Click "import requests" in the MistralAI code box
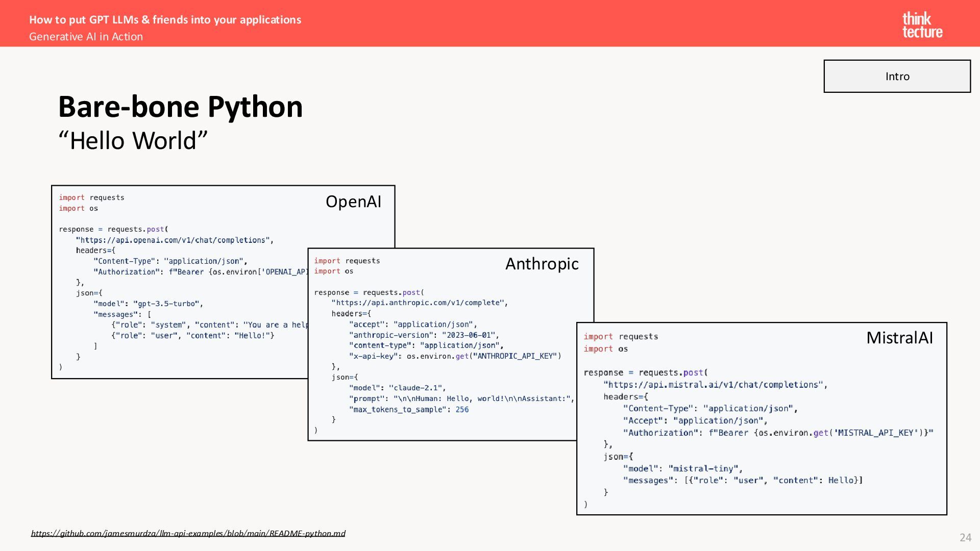The image size is (980, 551). click(621, 337)
